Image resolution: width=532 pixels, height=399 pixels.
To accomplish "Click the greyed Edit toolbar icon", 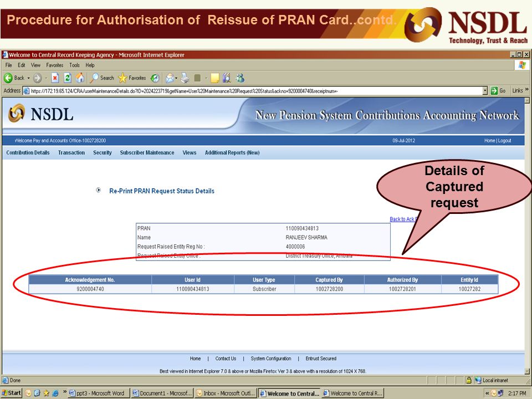I will (x=197, y=78).
